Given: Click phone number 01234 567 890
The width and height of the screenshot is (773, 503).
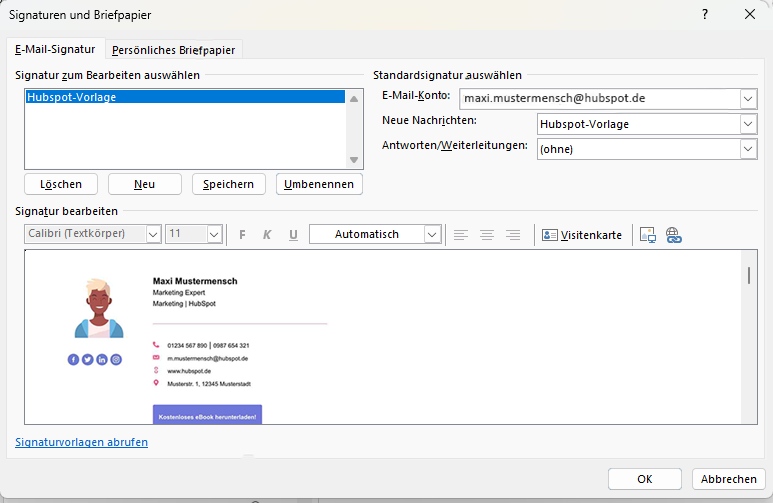Looking at the screenshot, I should (187, 346).
